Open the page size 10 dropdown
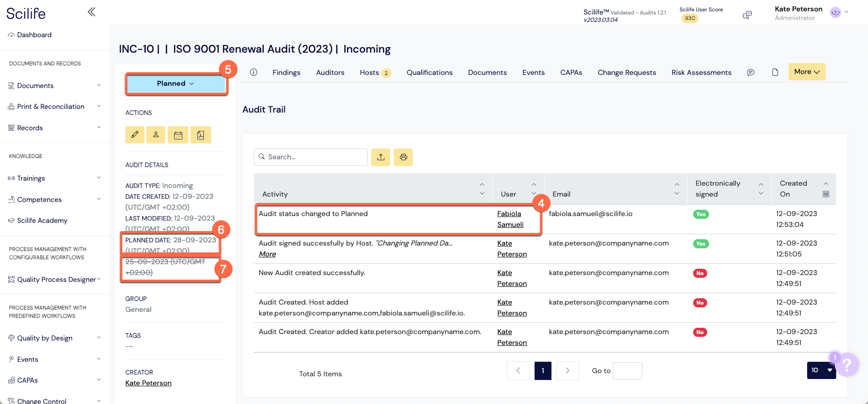This screenshot has width=868, height=404. coord(821,370)
